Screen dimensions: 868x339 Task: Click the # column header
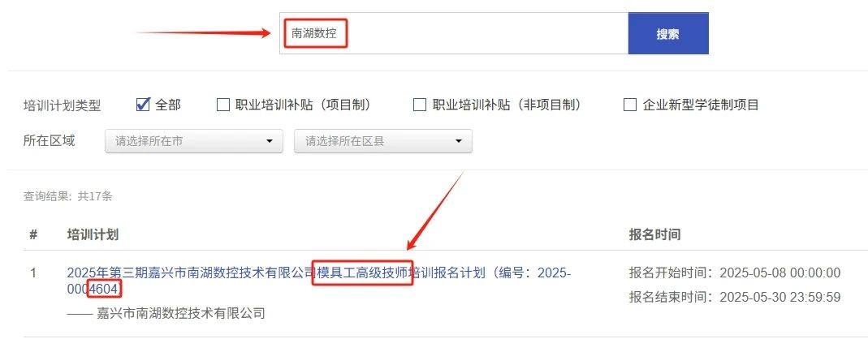pyautogui.click(x=33, y=234)
